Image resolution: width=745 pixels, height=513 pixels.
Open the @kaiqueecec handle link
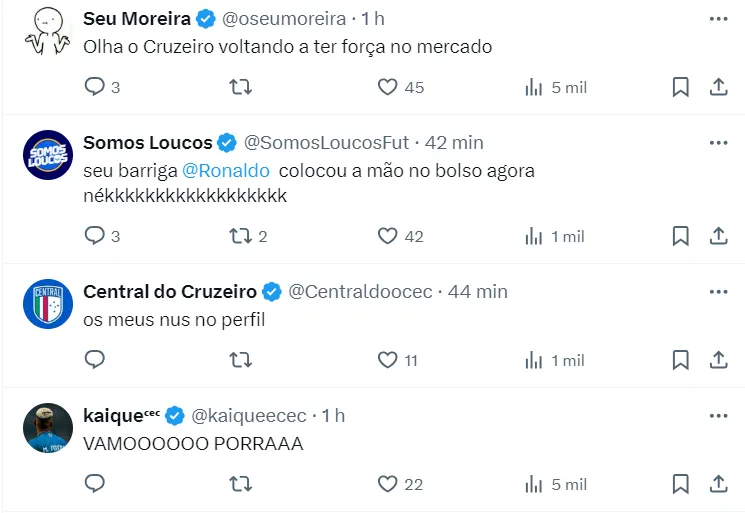coord(250,415)
